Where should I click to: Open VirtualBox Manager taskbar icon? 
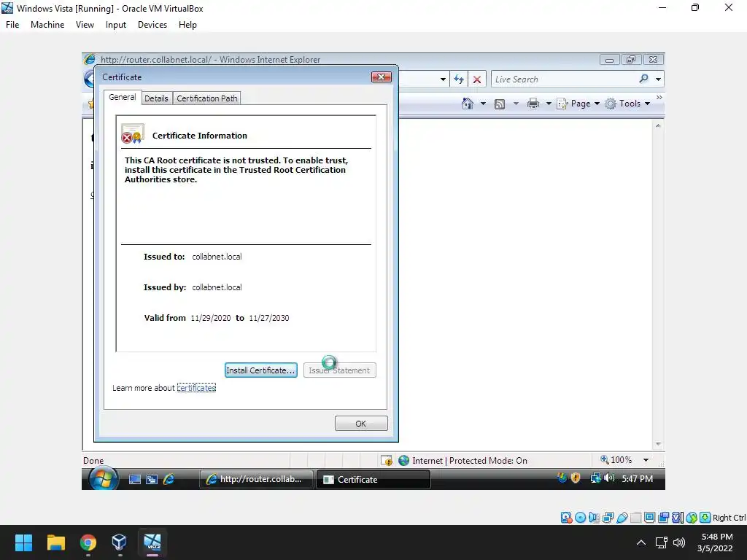(119, 542)
